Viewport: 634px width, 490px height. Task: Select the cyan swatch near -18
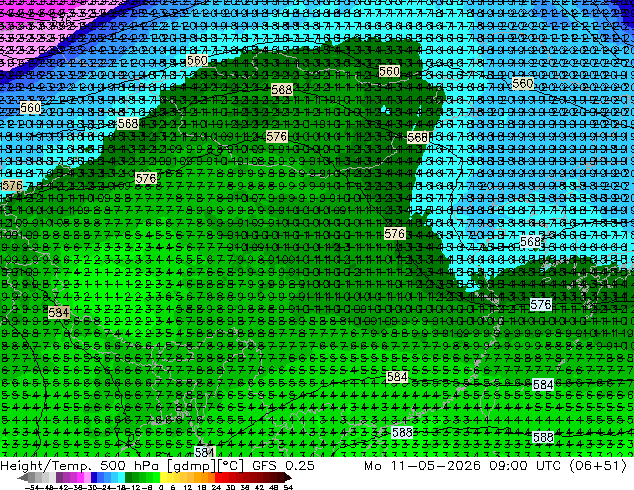[x=122, y=477]
